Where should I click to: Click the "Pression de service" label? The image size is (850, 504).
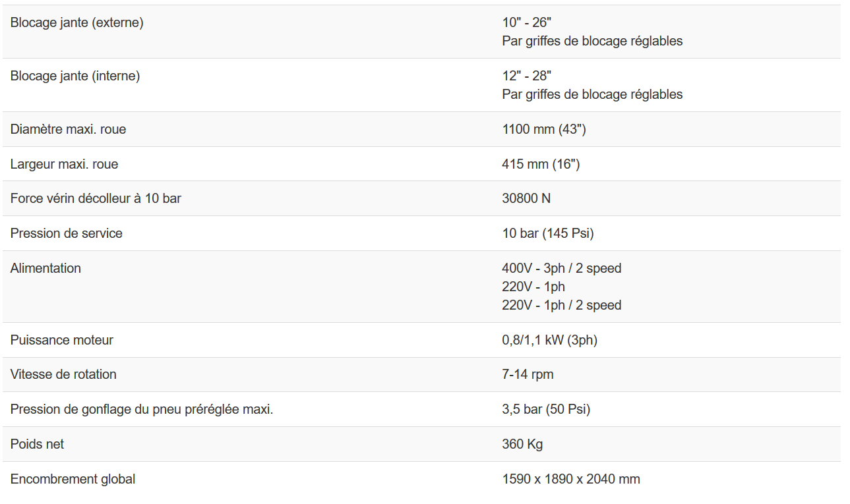(66, 234)
